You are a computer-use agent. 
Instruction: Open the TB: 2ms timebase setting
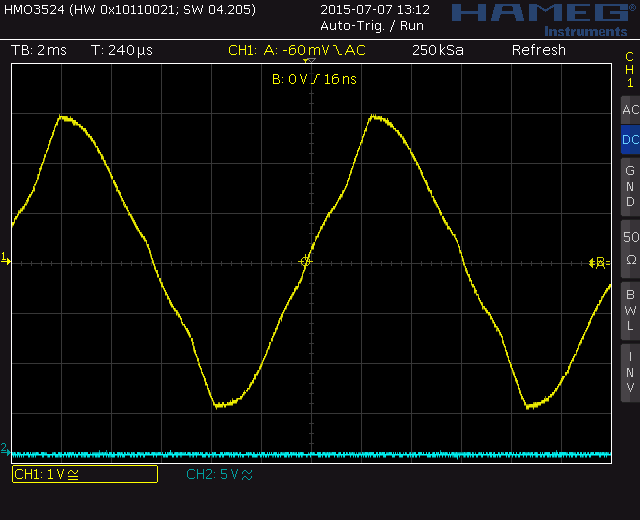pos(39,50)
